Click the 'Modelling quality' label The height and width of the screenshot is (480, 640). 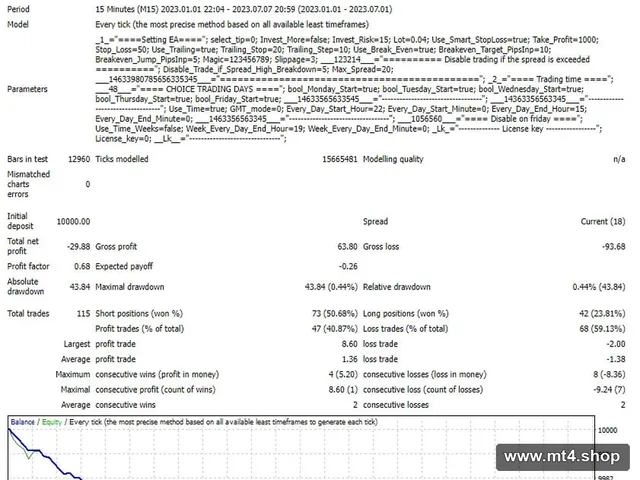point(393,159)
